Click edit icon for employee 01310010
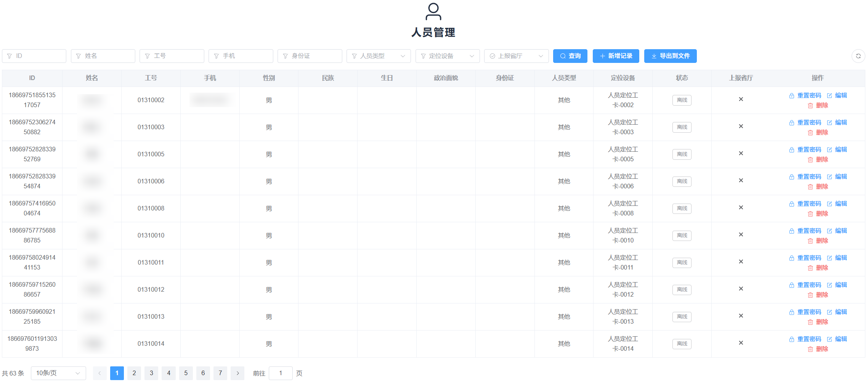Image resolution: width=868 pixels, height=382 pixels. coord(829,231)
